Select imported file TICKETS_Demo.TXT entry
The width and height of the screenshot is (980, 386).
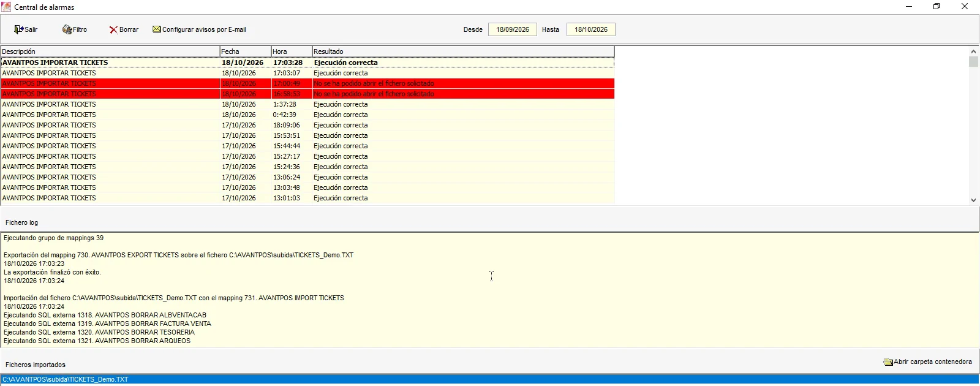(490, 379)
